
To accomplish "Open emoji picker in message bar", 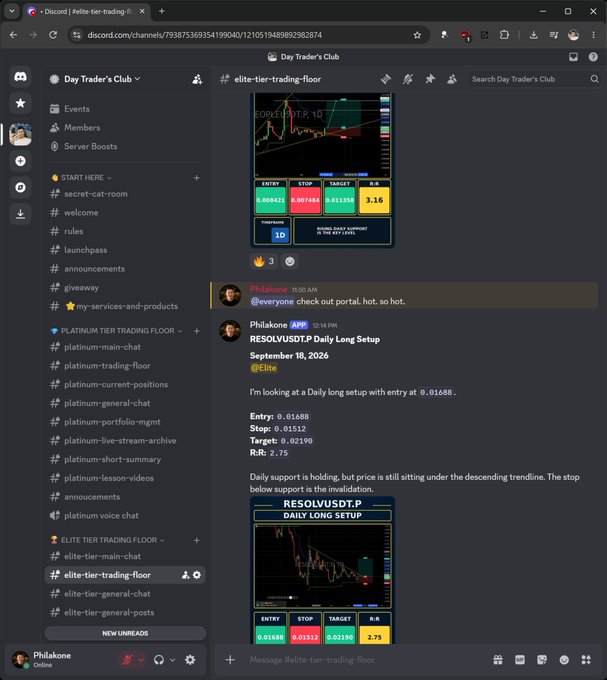I will tap(564, 660).
